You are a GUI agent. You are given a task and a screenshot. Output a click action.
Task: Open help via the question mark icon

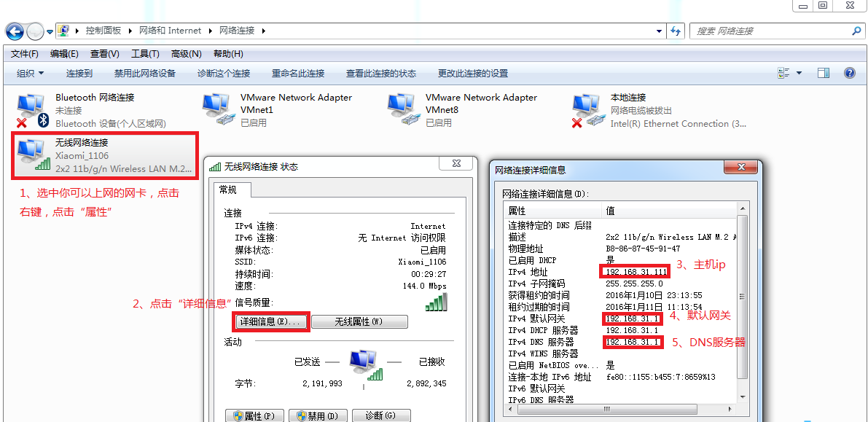pyautogui.click(x=849, y=72)
